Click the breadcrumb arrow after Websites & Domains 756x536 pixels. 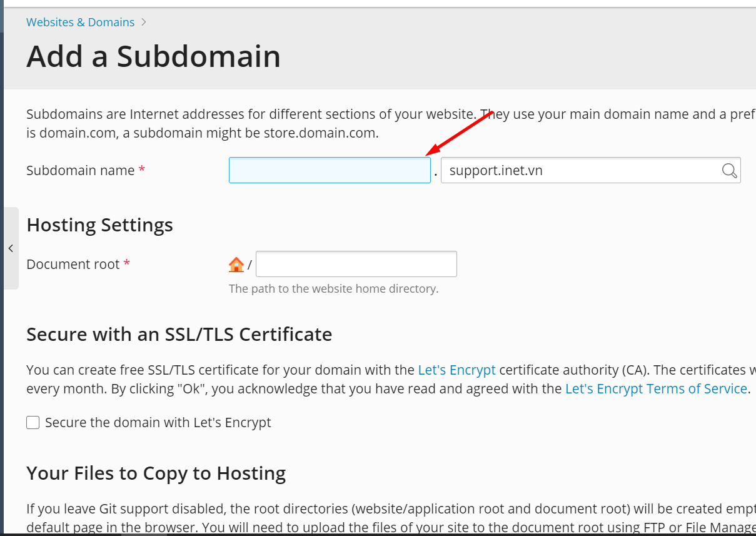[x=144, y=22]
